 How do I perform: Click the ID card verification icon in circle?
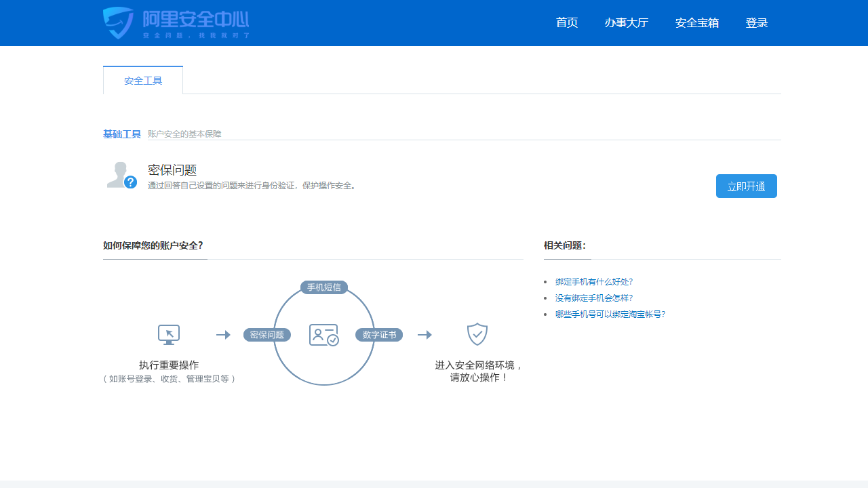[x=324, y=335]
